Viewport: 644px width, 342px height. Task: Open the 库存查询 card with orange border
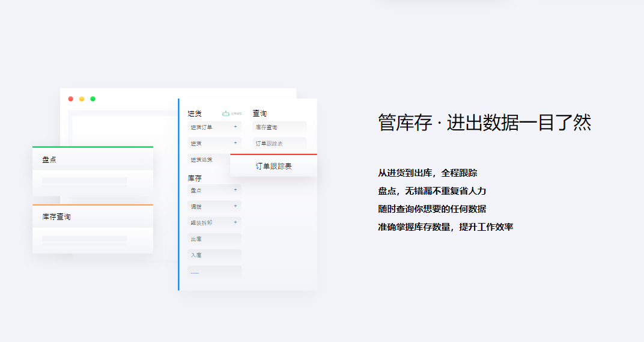tap(93, 228)
